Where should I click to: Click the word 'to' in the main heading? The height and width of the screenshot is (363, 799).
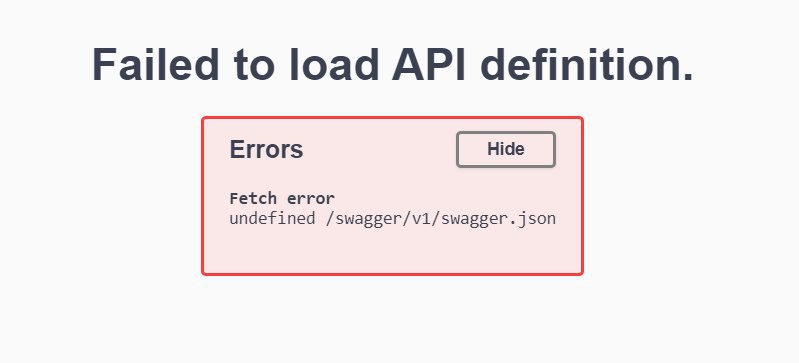pos(254,65)
